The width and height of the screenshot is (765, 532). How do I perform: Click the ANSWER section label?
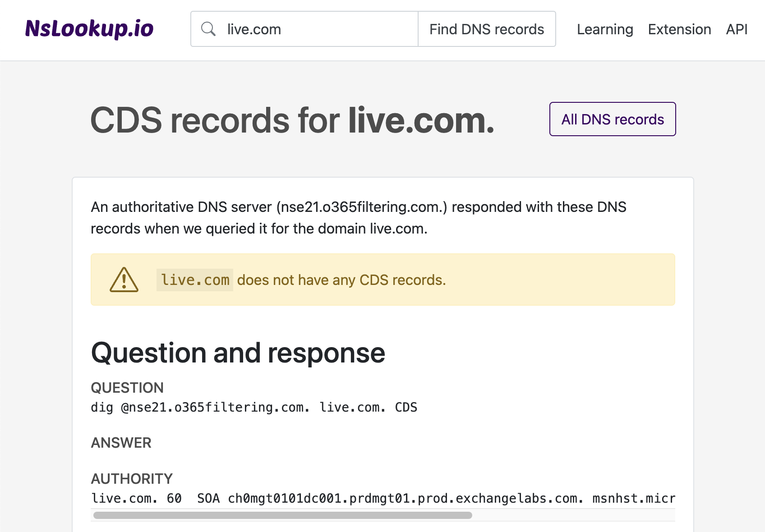tap(121, 443)
